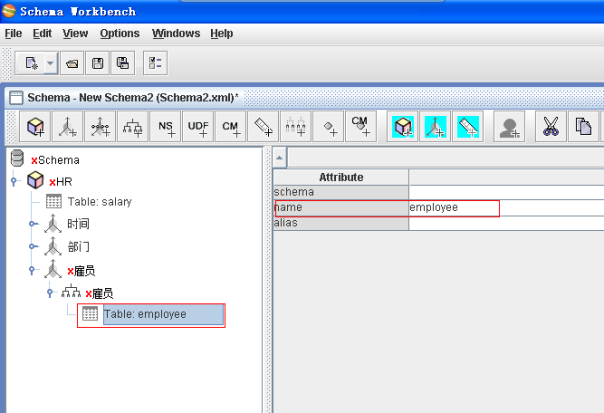Viewport: 604px width, 413px height.
Task: Open the Options menu
Action: click(119, 34)
